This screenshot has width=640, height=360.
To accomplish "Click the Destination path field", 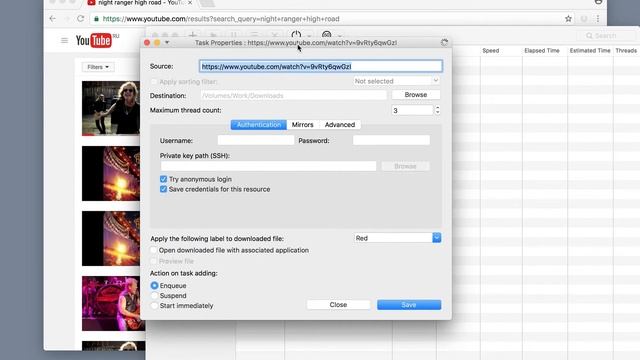I will pos(293,96).
